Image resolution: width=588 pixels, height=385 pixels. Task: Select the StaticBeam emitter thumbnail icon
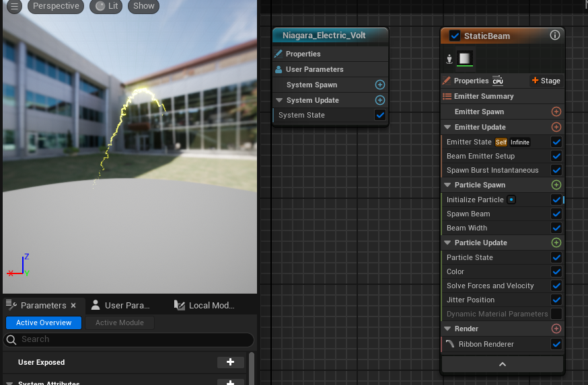pyautogui.click(x=464, y=59)
